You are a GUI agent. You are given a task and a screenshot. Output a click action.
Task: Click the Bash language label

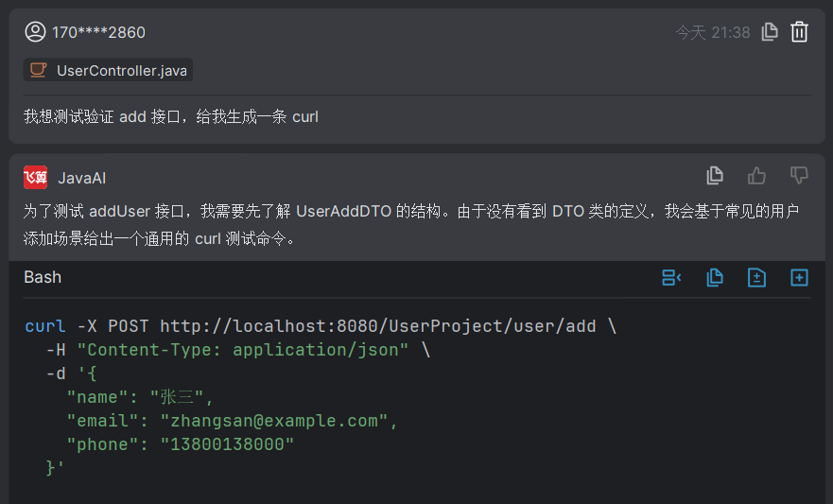coord(43,277)
